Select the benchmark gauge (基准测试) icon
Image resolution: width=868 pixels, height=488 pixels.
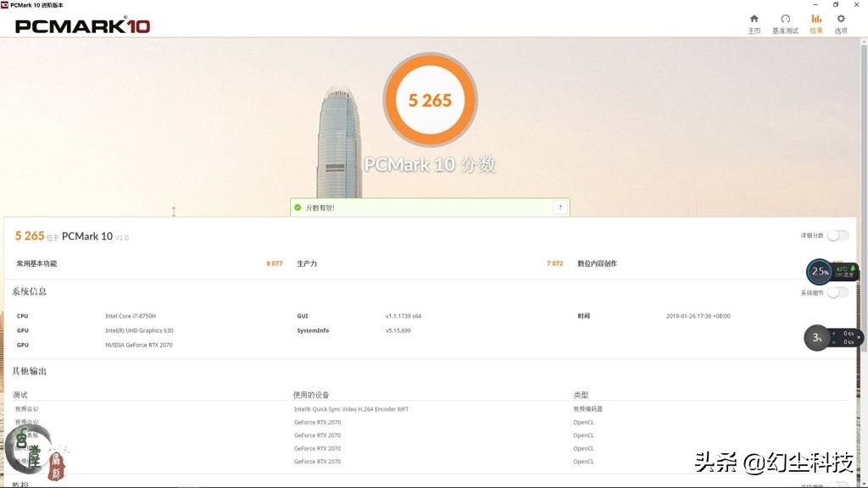(785, 23)
